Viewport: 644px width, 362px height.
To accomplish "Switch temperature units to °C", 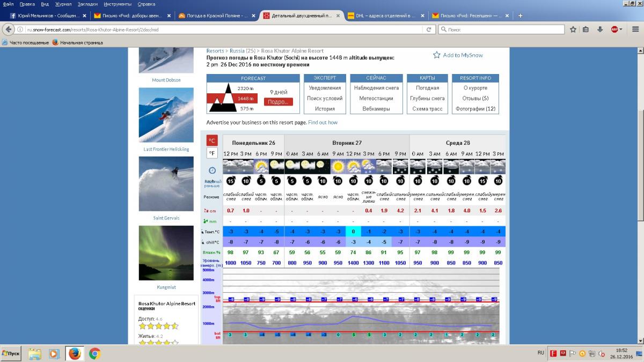I will click(x=212, y=141).
